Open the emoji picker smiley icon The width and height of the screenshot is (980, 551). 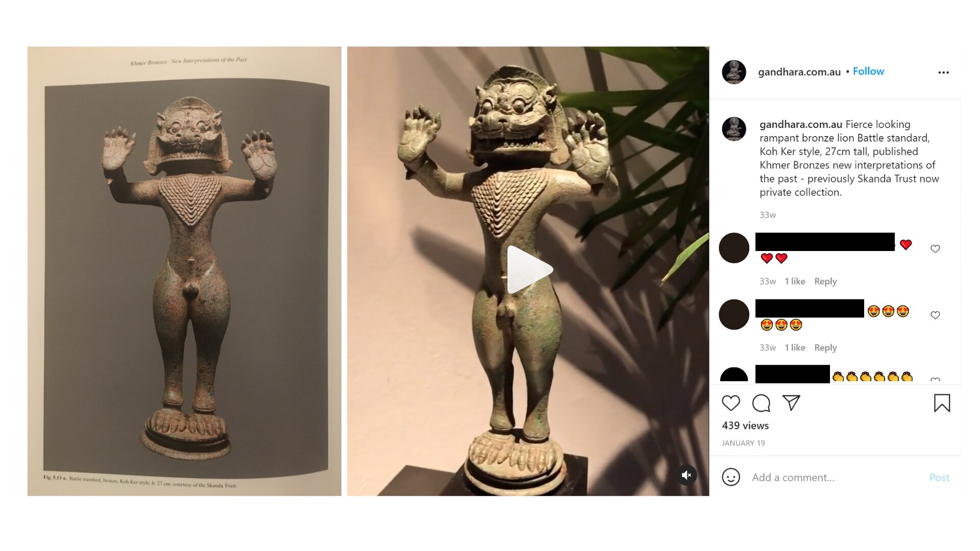coord(731,477)
